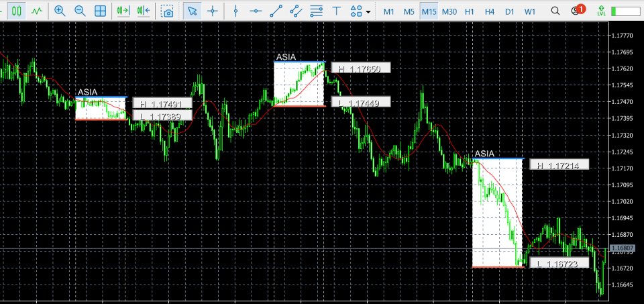Select the L 1.17449 Asia low label
Viewport: 644px width, 304px height.
[x=361, y=101]
